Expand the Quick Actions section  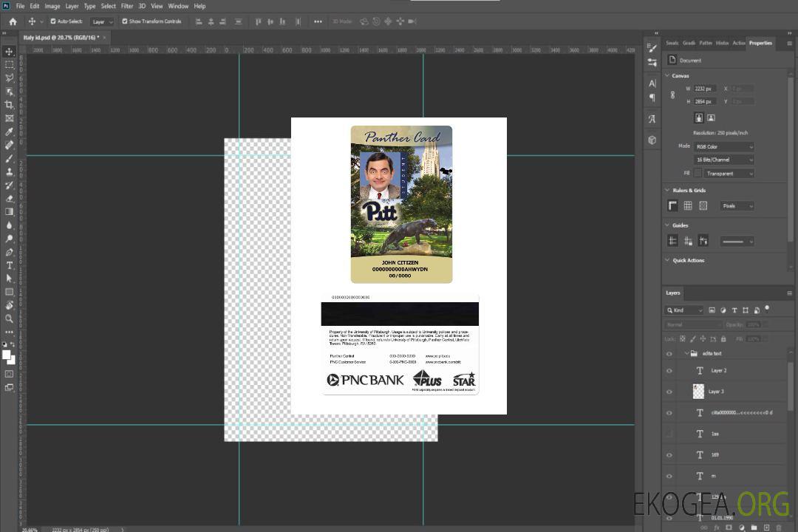pyautogui.click(x=667, y=260)
